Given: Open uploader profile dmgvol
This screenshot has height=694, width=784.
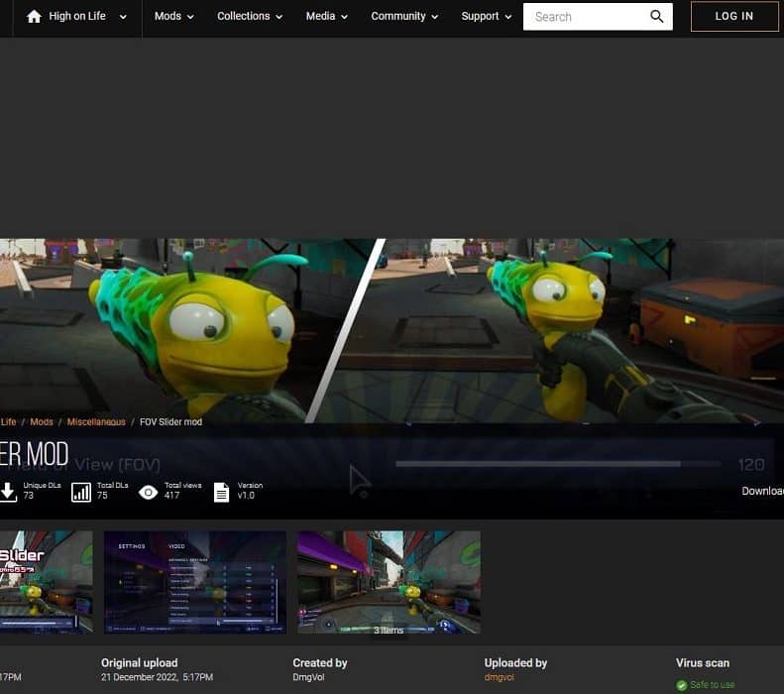Looking at the screenshot, I should point(499,677).
